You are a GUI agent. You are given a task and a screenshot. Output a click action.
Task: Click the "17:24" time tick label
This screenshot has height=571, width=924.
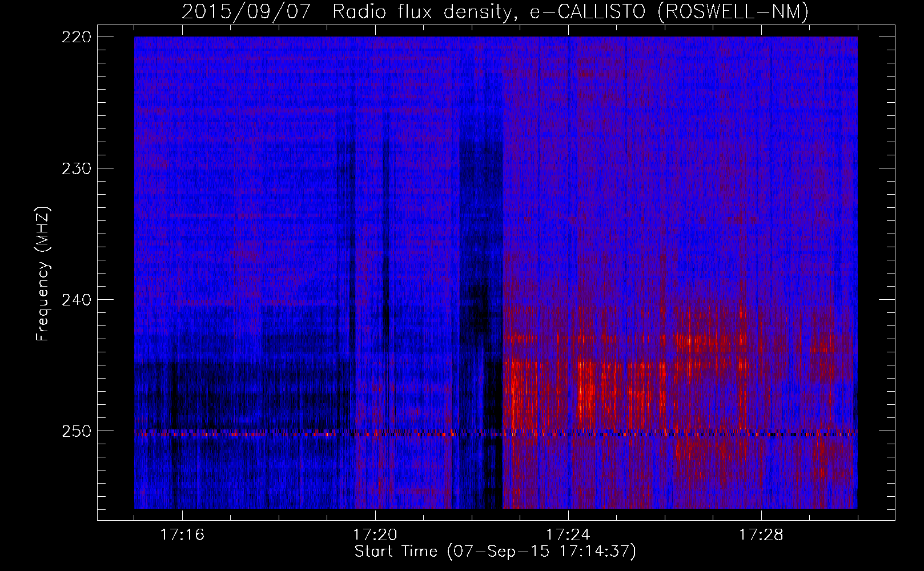click(x=568, y=535)
